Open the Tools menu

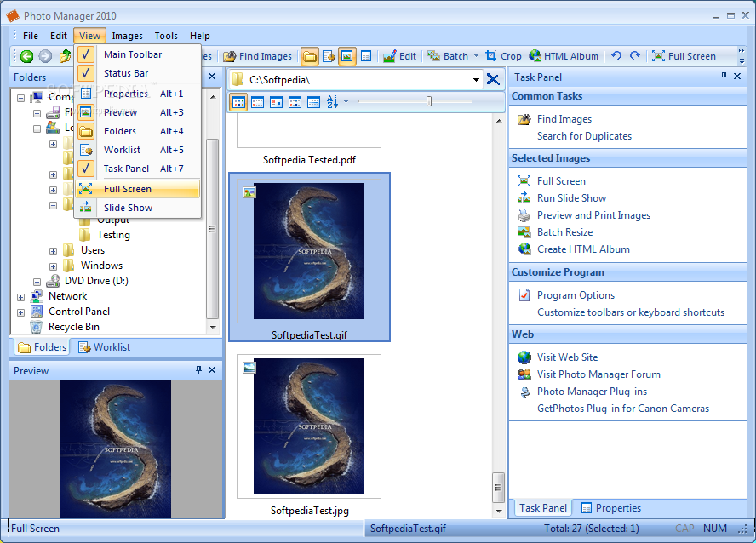click(x=166, y=36)
